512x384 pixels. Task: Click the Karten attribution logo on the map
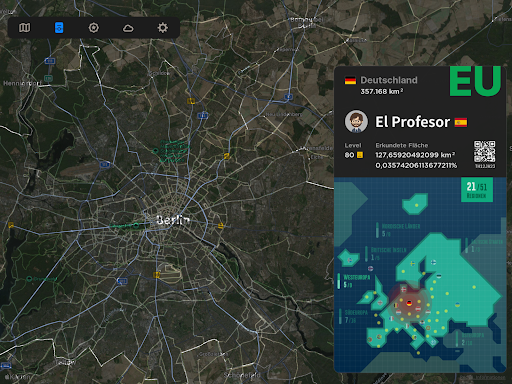coord(17,377)
